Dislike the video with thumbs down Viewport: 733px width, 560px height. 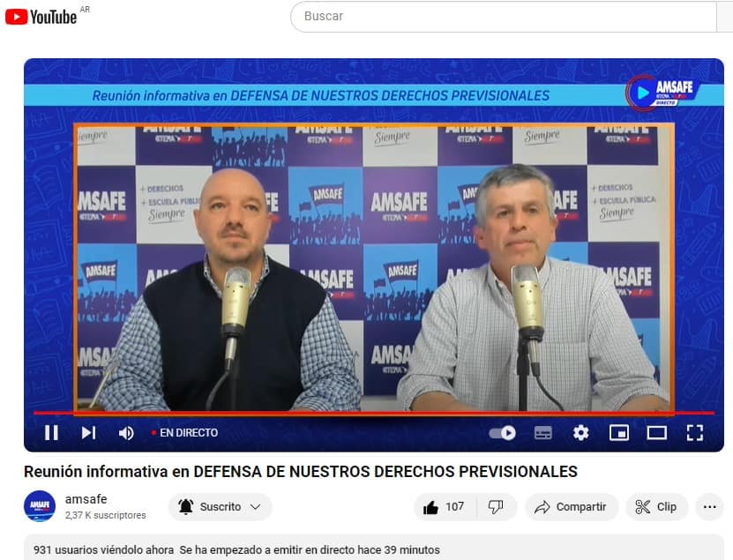tap(496, 507)
